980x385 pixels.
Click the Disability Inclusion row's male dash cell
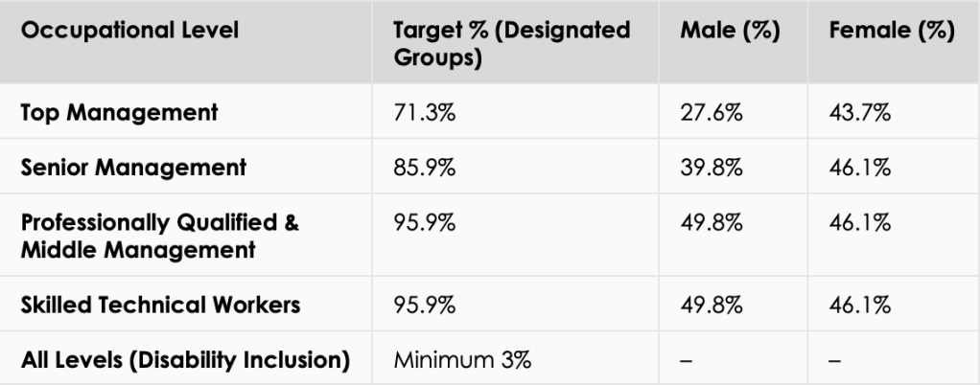click(685, 361)
